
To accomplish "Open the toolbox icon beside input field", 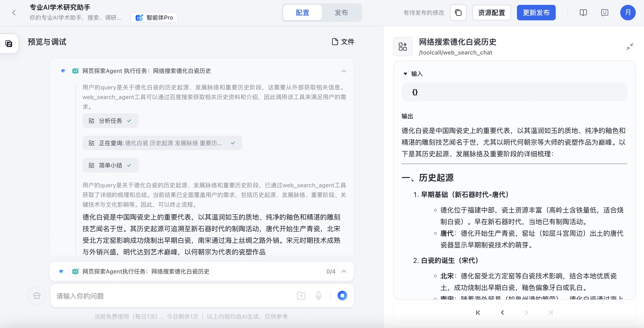I will click(x=37, y=296).
